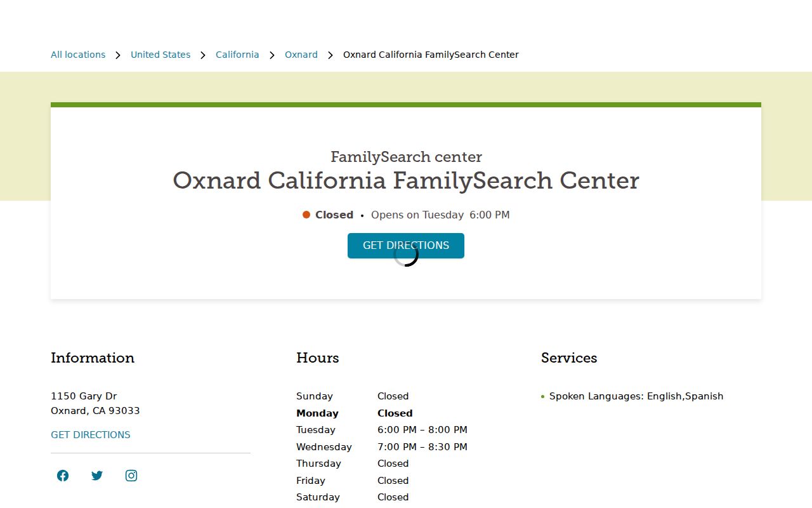Click the FamilySearch center subtitle
This screenshot has height=508, width=812.
(406, 157)
